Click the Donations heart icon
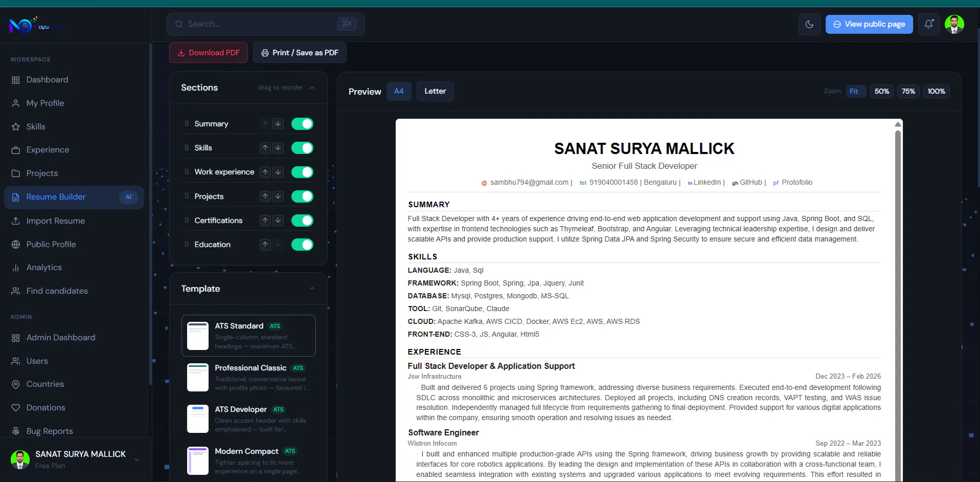980x482 pixels. click(16, 408)
